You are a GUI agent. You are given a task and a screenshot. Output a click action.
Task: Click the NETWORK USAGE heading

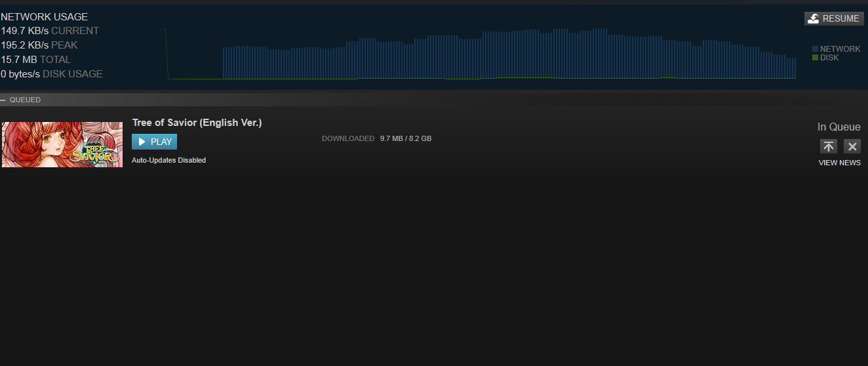44,17
